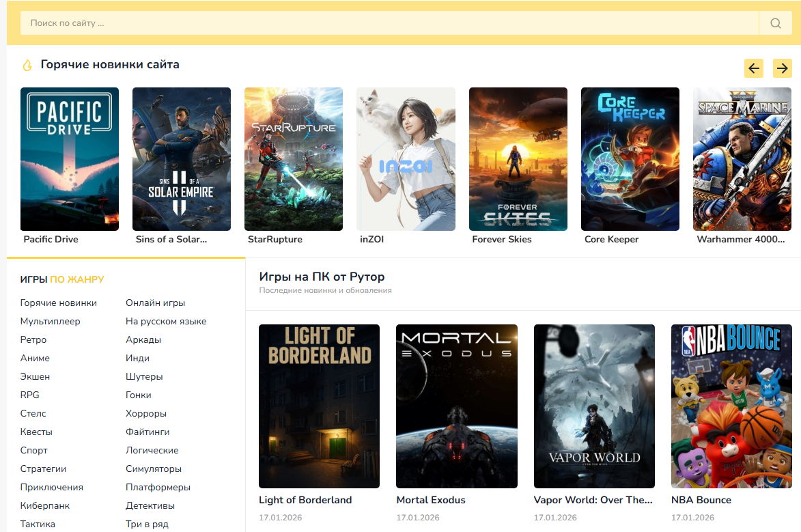Select the StarRupture cover image
This screenshot has height=532, width=801.
point(294,159)
